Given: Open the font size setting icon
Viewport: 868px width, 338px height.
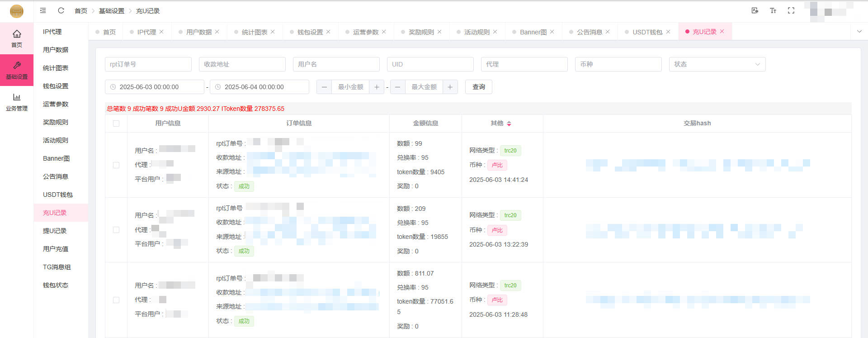Looking at the screenshot, I should pyautogui.click(x=773, y=10).
